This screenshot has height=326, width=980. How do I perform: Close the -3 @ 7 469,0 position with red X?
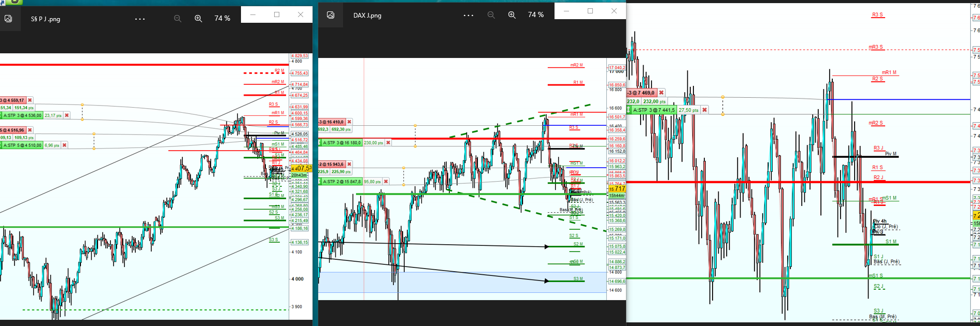click(661, 93)
